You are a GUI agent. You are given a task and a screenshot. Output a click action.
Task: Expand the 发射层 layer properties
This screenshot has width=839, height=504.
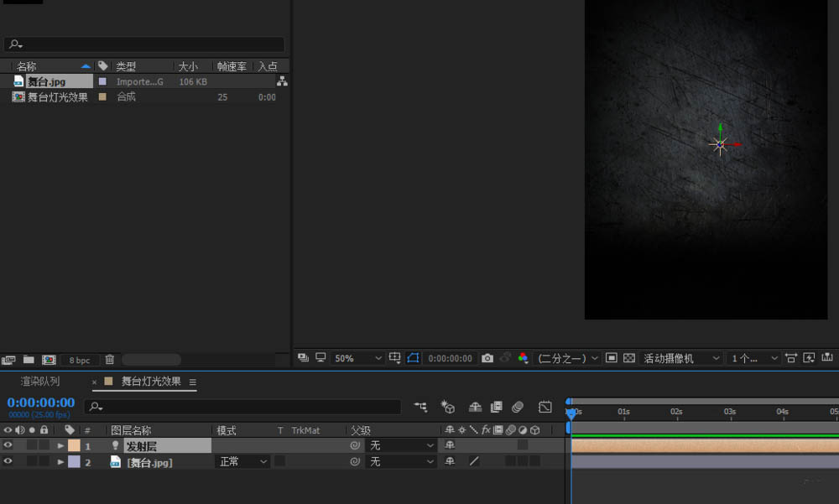[x=60, y=446]
